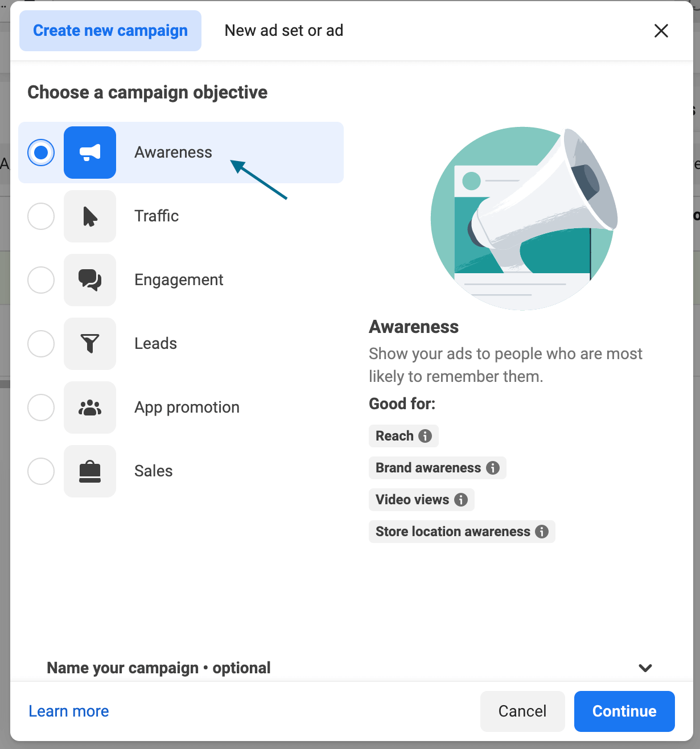This screenshot has height=749, width=700.
Task: Choose the Sales objective radio button
Action: point(40,471)
